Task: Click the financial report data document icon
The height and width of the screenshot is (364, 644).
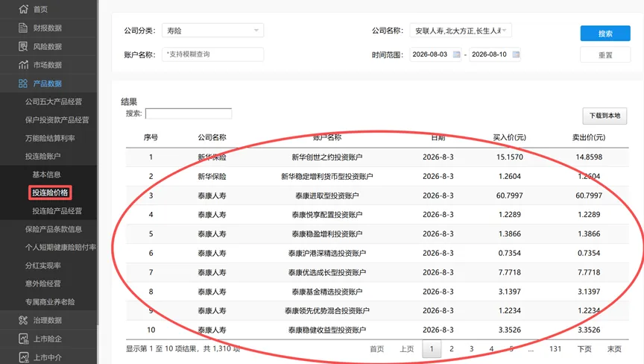Action: pyautogui.click(x=23, y=28)
